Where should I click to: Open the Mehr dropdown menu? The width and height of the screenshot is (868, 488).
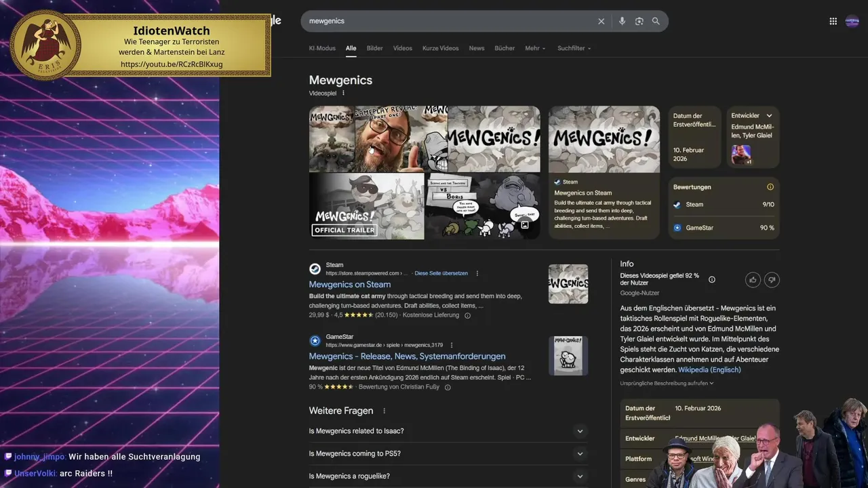[x=534, y=48]
